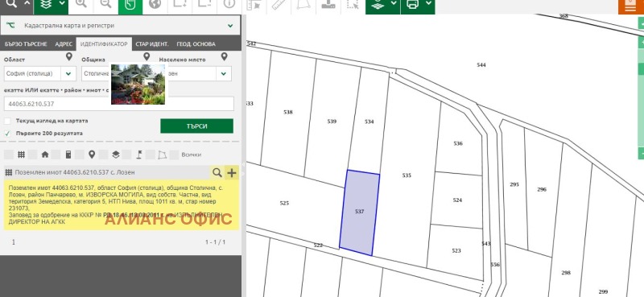Screen dimensions: 644x297
Task: Click parcel 544 on the map
Action: click(481, 65)
